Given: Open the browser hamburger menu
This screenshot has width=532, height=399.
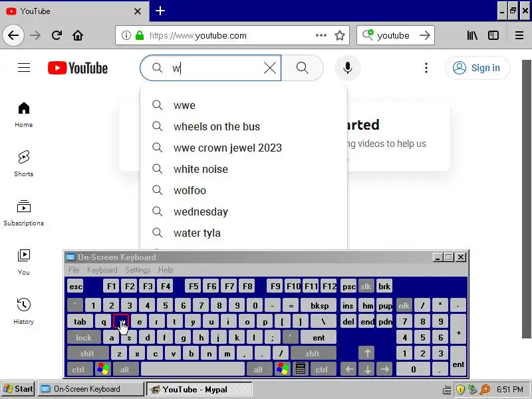Looking at the screenshot, I should (519, 35).
